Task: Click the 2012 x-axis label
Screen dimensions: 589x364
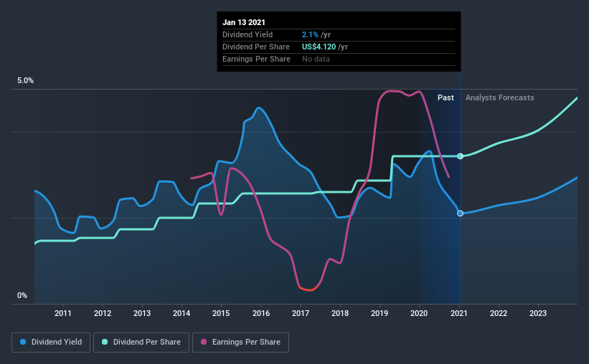Action: (x=103, y=313)
